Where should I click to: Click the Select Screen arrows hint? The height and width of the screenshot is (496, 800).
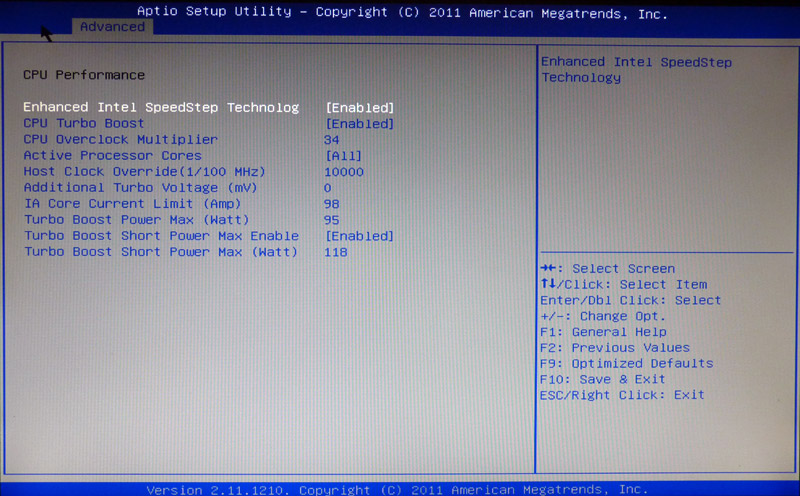tap(608, 268)
